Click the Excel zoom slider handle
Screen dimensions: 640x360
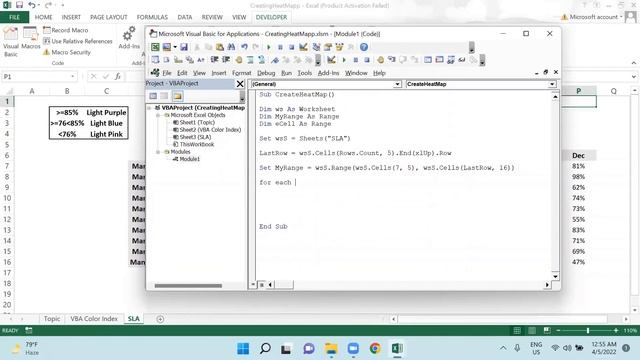588,330
